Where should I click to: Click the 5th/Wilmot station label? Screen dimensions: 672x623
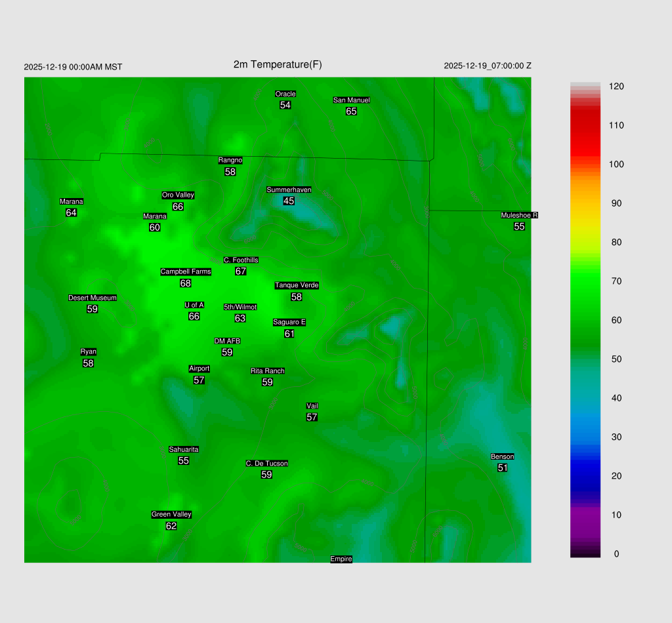[x=240, y=307]
